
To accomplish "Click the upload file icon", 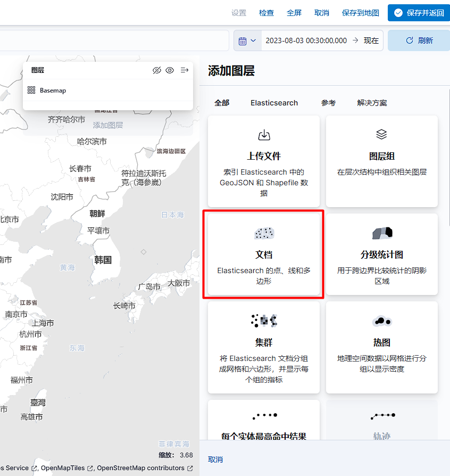I will coord(264,135).
